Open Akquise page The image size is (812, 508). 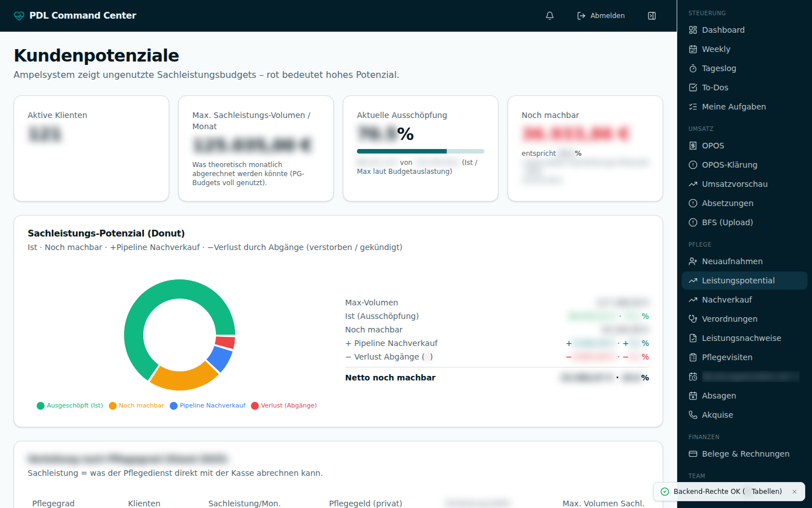click(744, 415)
